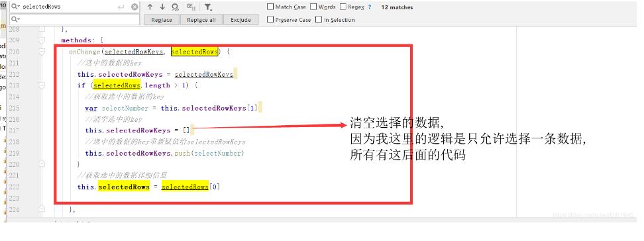644x241 pixels.
Task: Click line number 217 in the gutter
Action: tap(14, 130)
